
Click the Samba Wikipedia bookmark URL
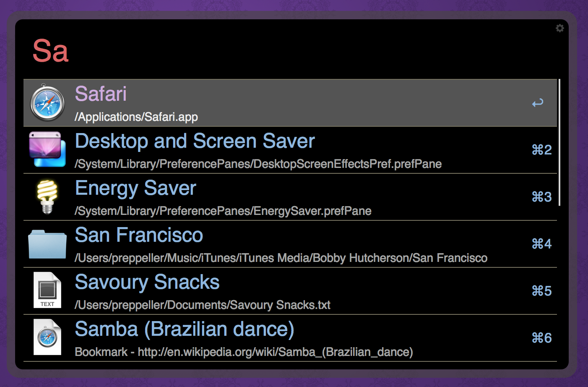pos(275,352)
